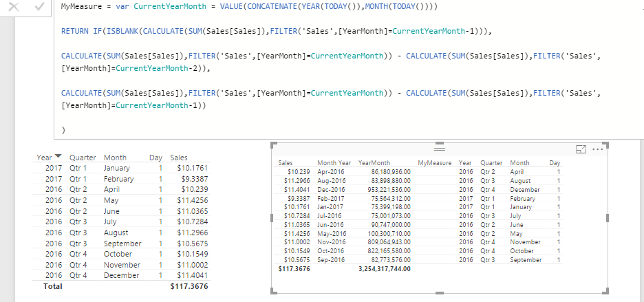Toggle sort arrow next to Year header
Image resolution: width=644 pixels, height=302 pixels.
(58, 156)
